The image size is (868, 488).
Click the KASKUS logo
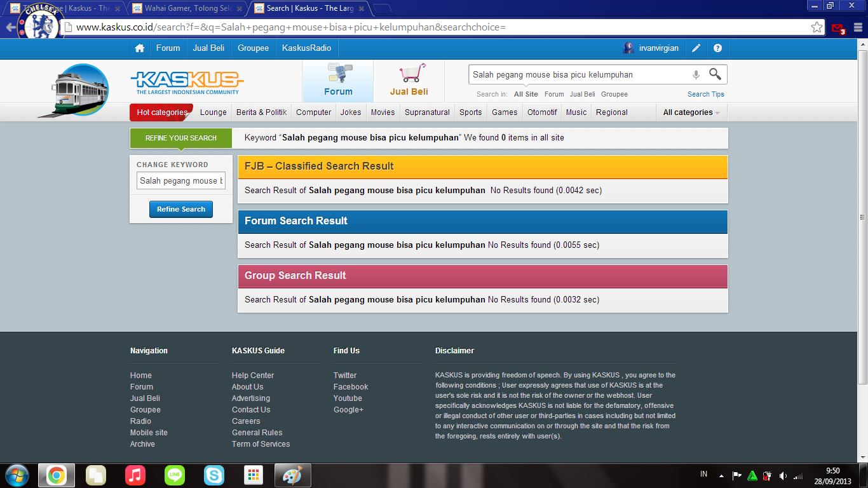(187, 81)
